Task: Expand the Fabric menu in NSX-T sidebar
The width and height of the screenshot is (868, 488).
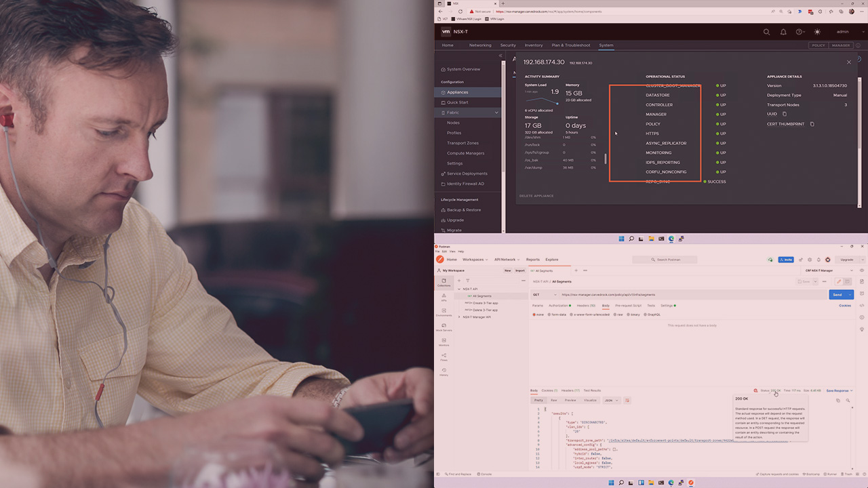Action: click(x=496, y=113)
